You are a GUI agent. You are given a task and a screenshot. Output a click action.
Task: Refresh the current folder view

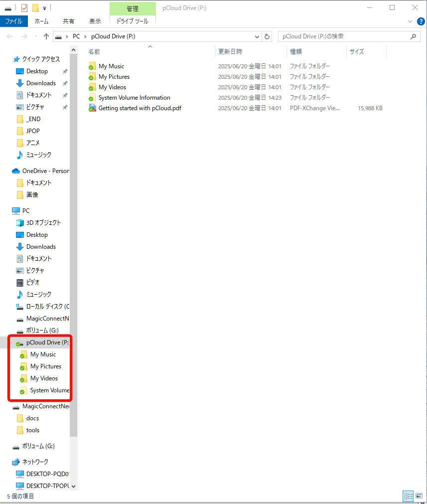[x=267, y=37]
